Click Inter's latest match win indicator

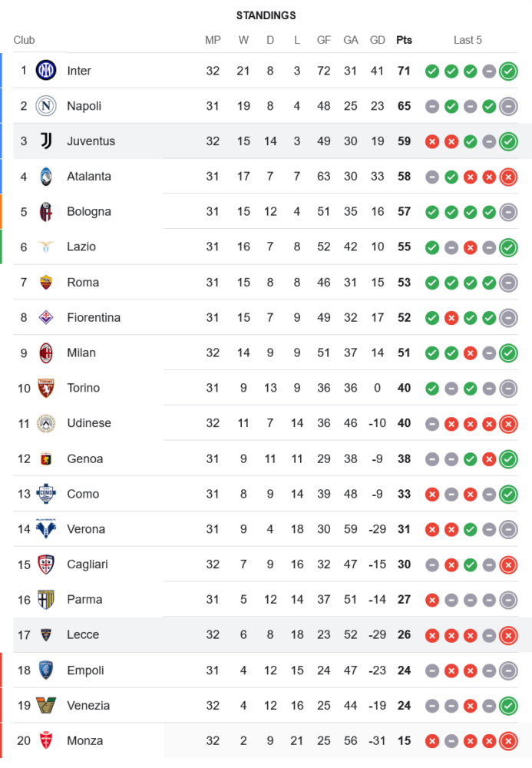pyautogui.click(x=507, y=71)
